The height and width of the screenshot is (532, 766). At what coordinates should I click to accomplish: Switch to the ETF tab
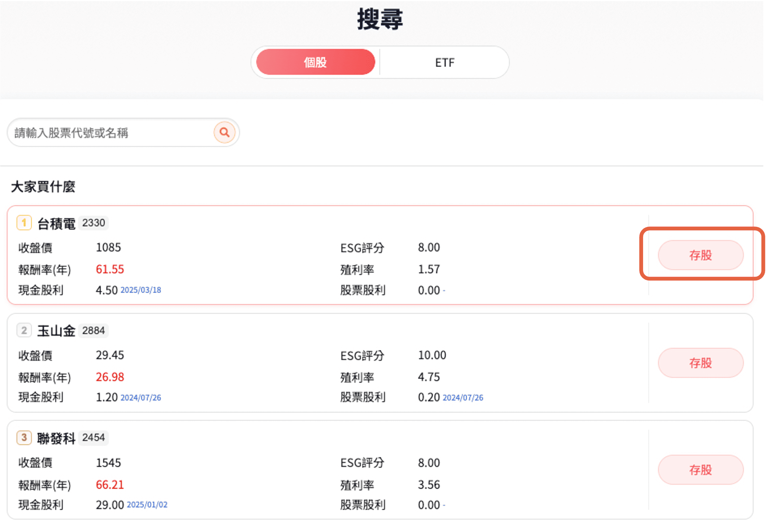point(445,62)
